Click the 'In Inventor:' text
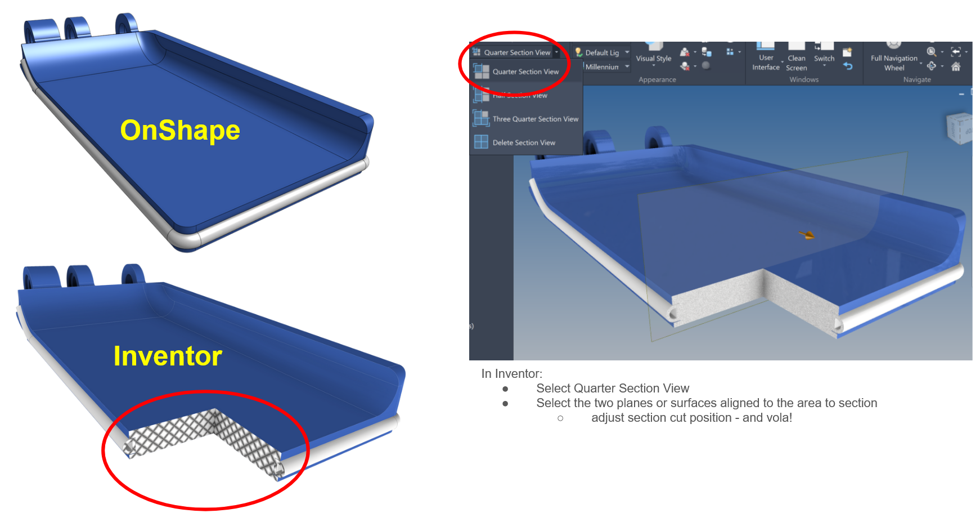Screen dimensions: 980x513 [x=511, y=373]
